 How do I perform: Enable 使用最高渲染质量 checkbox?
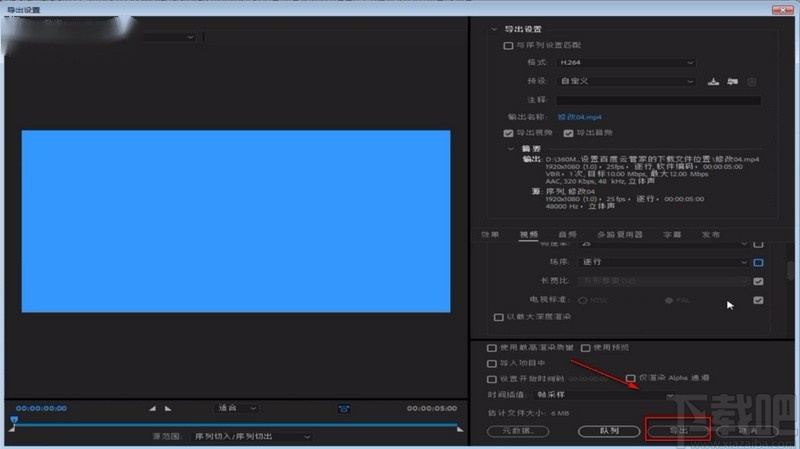pyautogui.click(x=491, y=348)
